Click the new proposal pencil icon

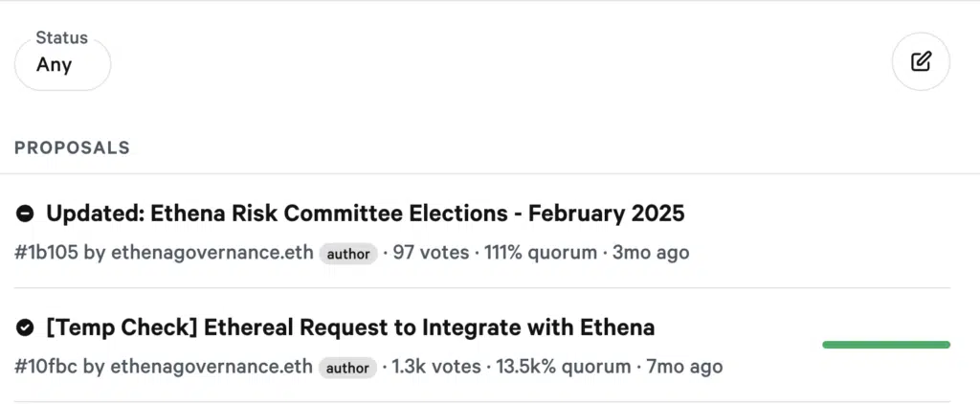921,62
